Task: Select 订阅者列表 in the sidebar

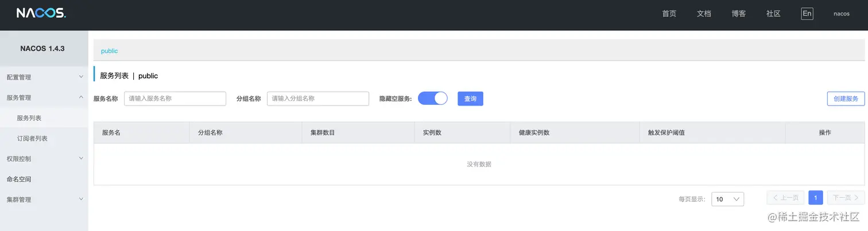Action: (32, 138)
